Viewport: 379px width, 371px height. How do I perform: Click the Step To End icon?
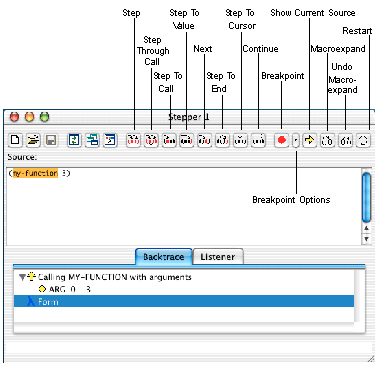[x=222, y=140]
